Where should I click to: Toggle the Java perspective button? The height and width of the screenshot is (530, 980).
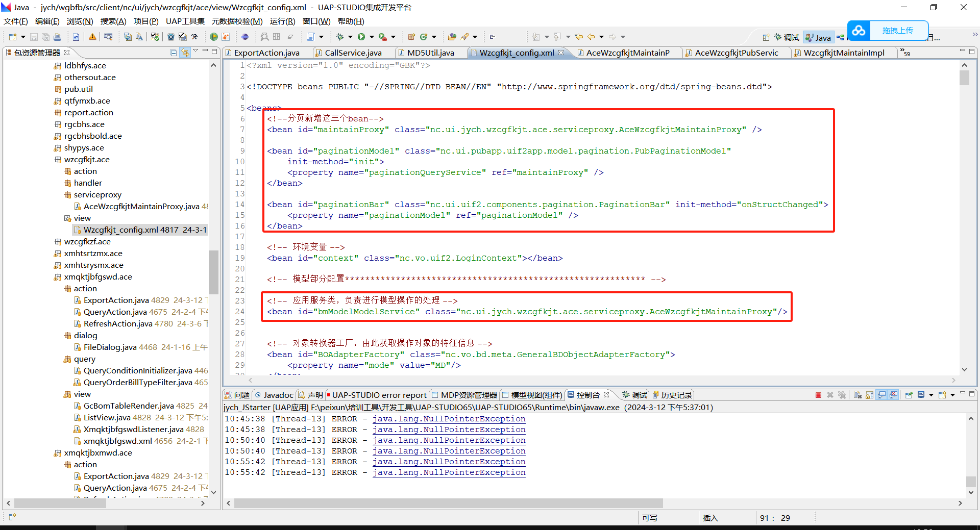[x=818, y=37]
